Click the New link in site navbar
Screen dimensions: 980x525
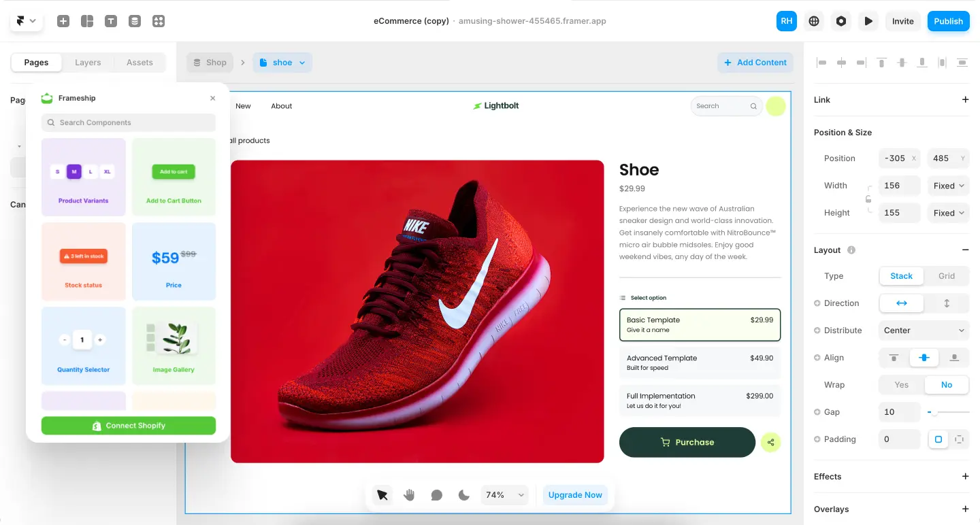click(x=243, y=106)
